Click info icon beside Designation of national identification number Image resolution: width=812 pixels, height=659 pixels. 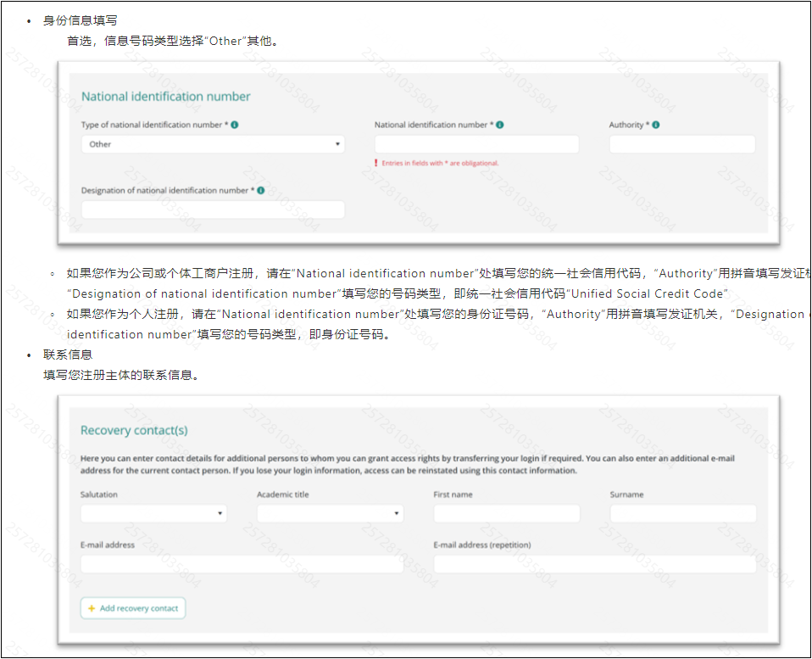pyautogui.click(x=260, y=190)
